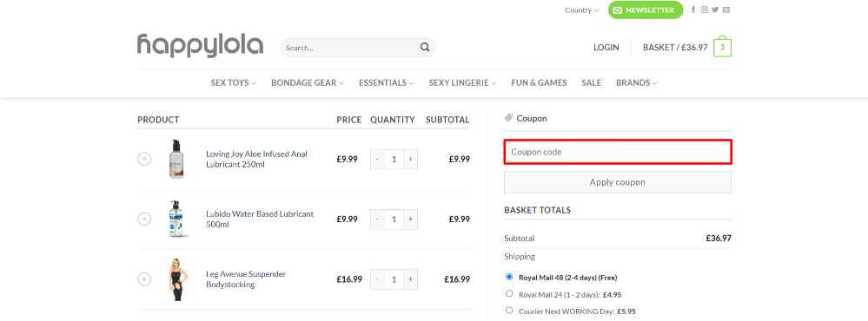Viewport: 868px width, 321px height.
Task: Remove Loving Joy Aloe Lubricant from basket
Action: click(x=144, y=159)
